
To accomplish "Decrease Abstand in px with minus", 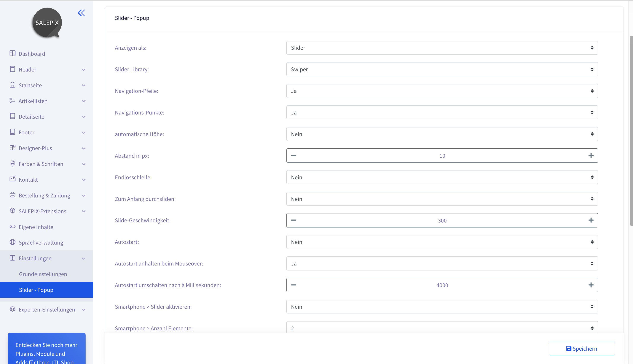I will click(x=294, y=156).
